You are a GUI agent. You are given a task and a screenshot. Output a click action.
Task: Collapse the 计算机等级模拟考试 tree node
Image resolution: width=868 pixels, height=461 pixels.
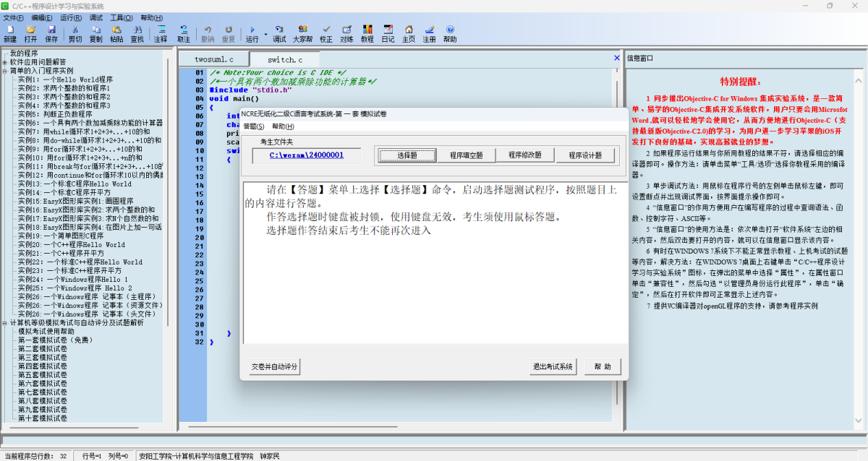[x=5, y=323]
